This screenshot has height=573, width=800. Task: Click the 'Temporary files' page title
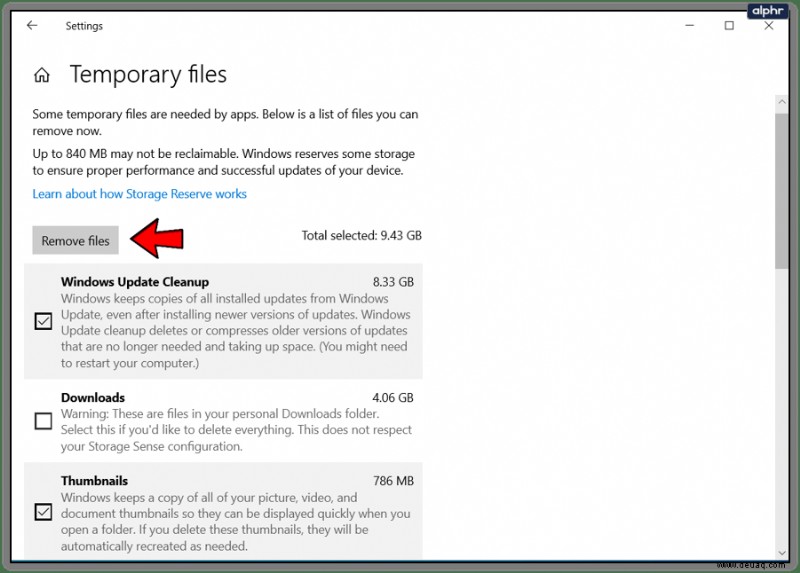tap(148, 74)
